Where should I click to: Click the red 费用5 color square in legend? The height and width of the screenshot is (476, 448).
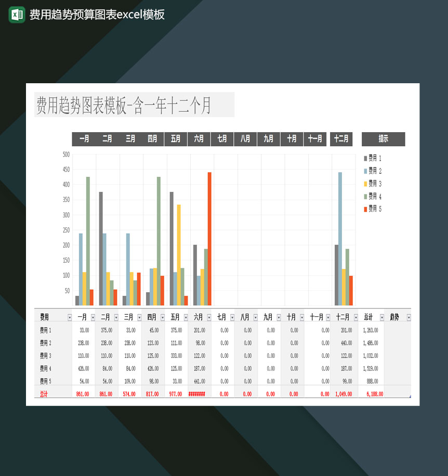(365, 208)
